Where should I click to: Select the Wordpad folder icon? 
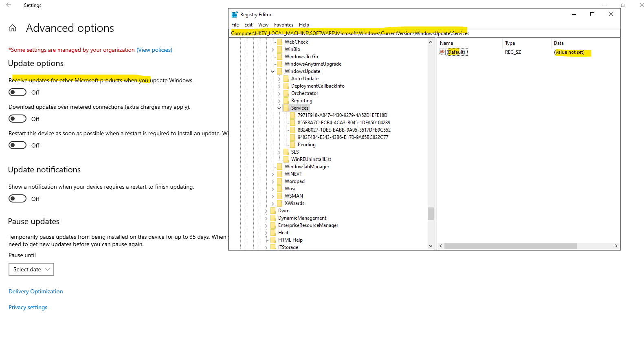tap(279, 181)
